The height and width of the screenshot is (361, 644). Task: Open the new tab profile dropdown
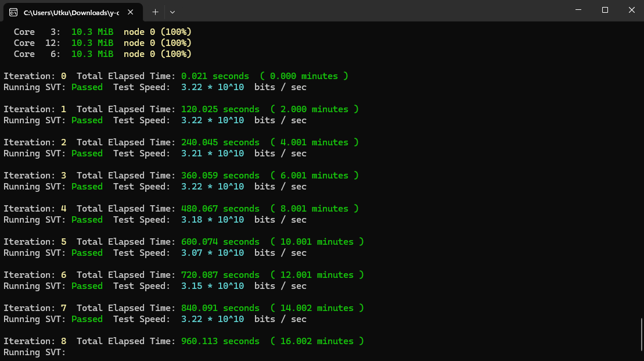[x=172, y=12]
